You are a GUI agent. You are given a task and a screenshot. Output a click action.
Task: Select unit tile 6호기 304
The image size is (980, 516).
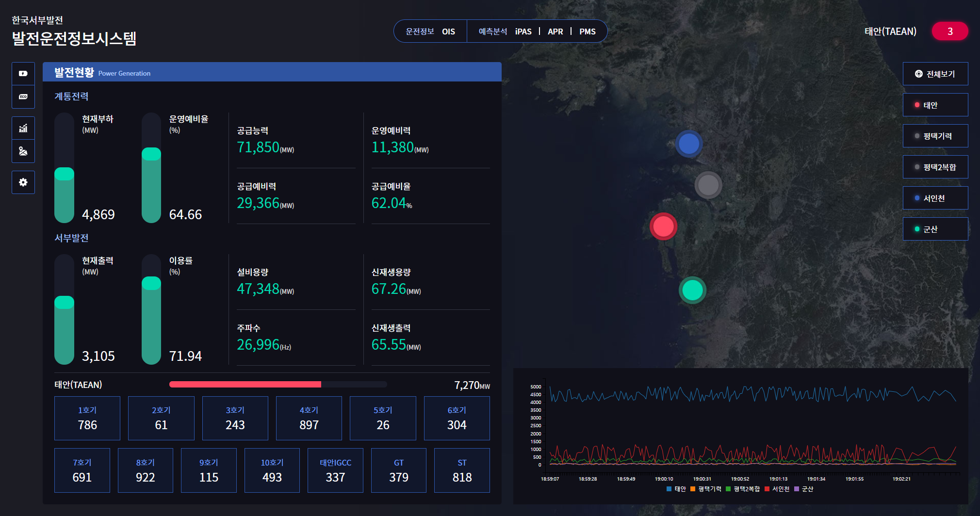coord(457,418)
